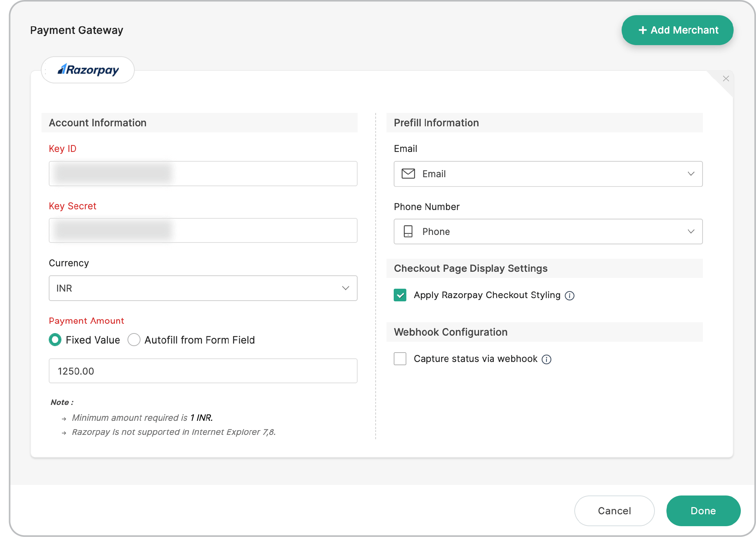
Task: Click the envelope icon in the Email field
Action: tap(408, 174)
